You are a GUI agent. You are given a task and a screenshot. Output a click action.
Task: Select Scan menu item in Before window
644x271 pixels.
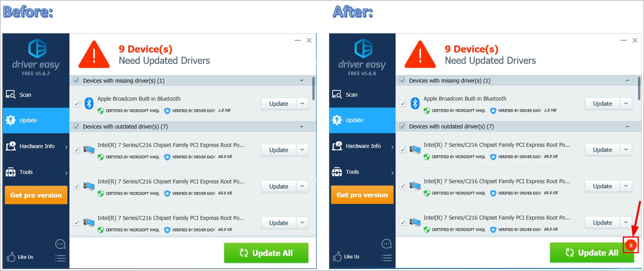pyautogui.click(x=36, y=95)
